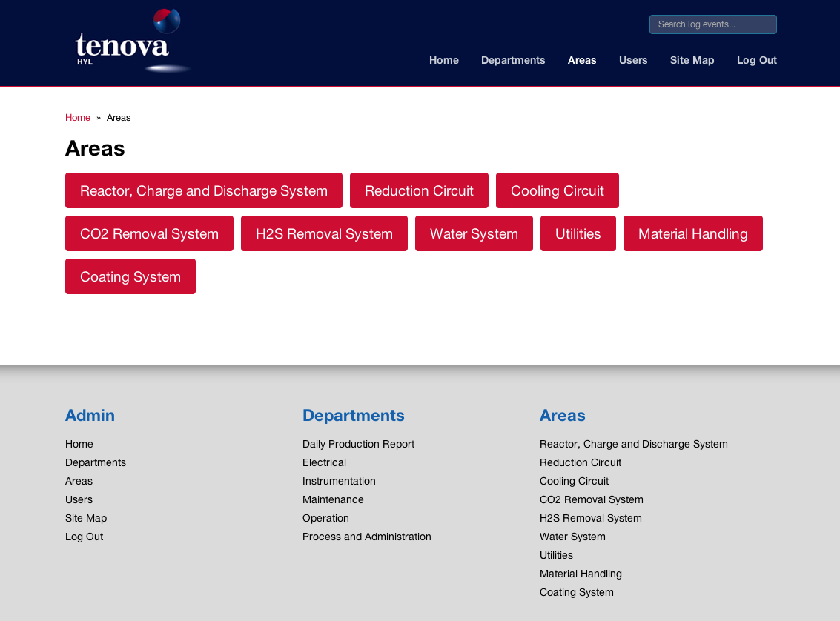
Task: Open Users in the top navigation
Action: pyautogui.click(x=632, y=61)
